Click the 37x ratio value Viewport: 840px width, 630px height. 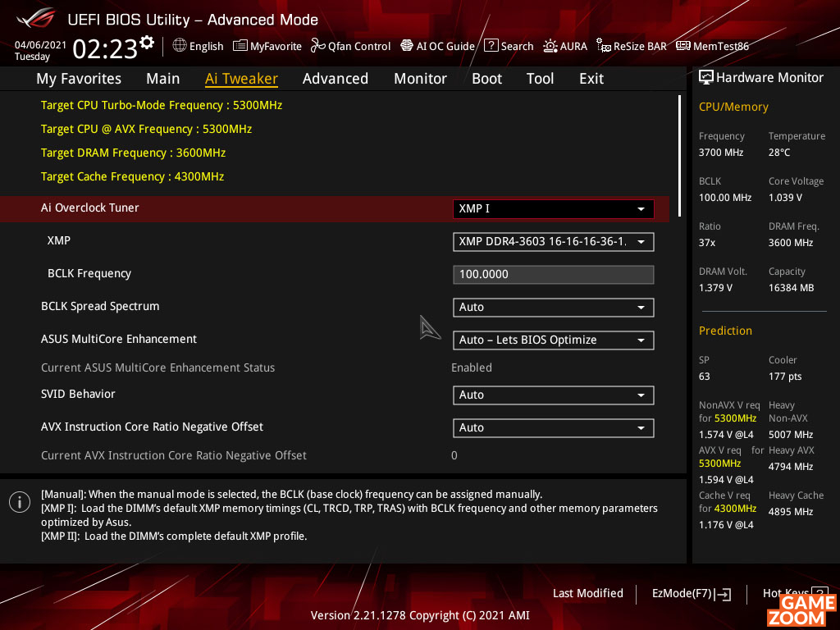click(707, 243)
